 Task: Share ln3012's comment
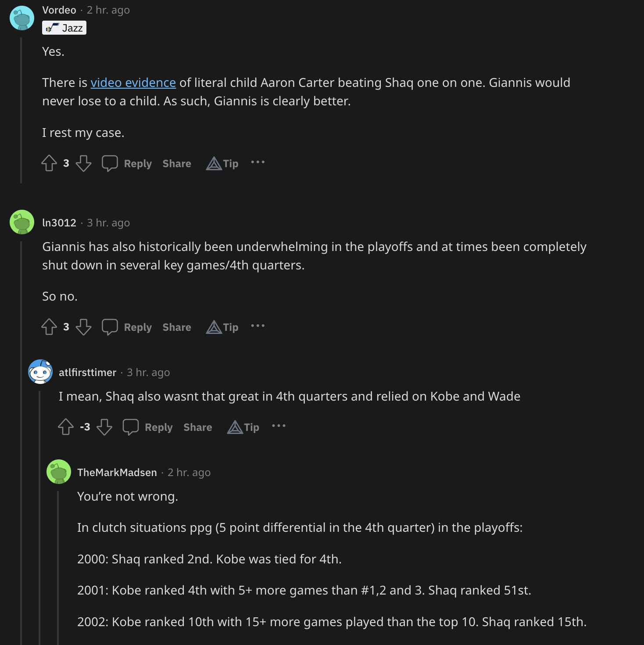(177, 327)
